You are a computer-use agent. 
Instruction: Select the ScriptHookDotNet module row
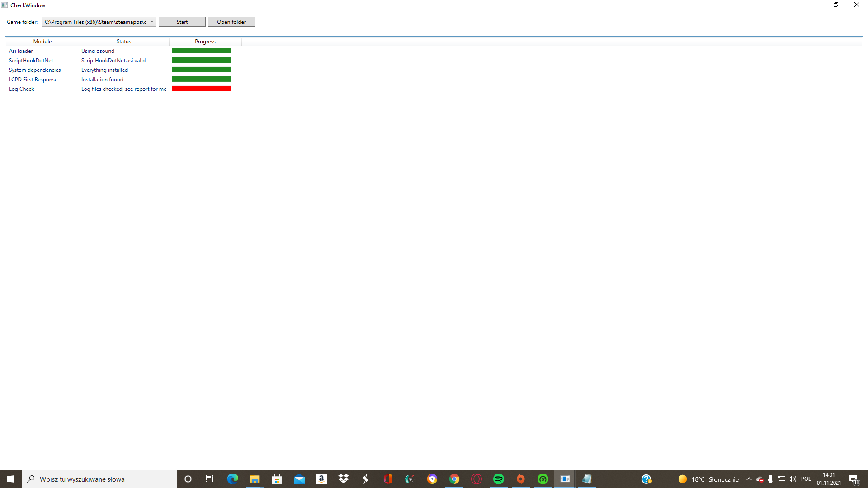(x=31, y=61)
